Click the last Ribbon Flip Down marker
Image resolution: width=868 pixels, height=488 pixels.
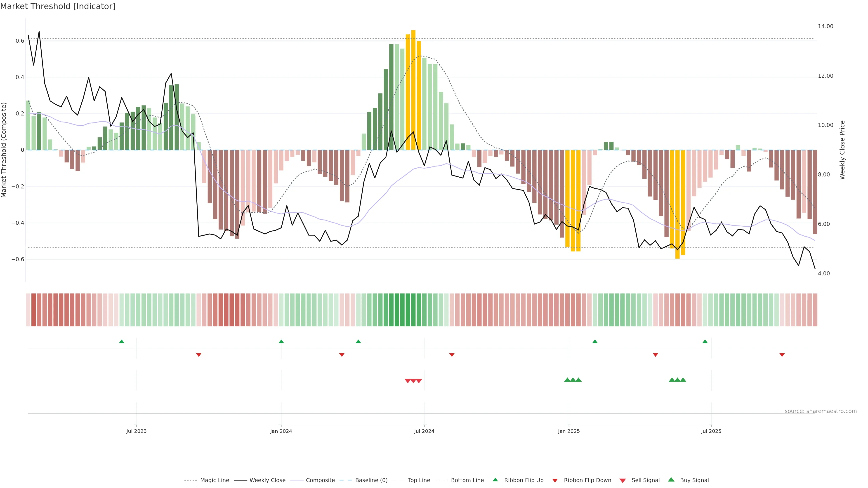point(782,355)
